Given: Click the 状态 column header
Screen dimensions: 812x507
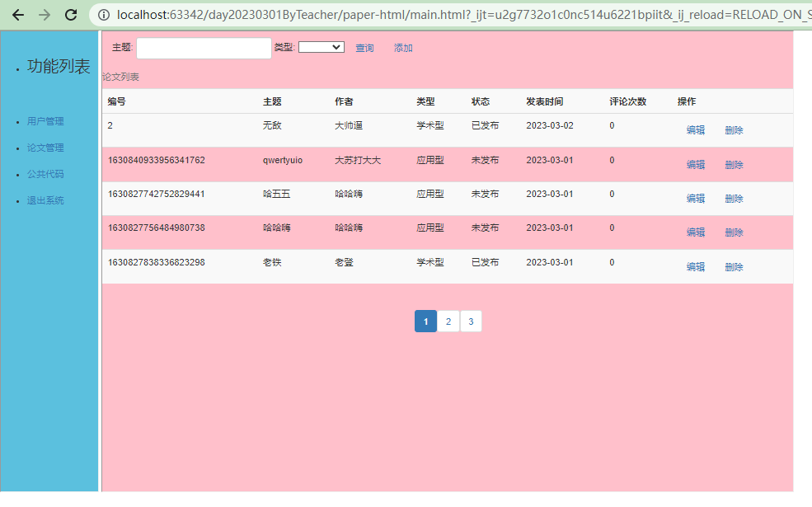Looking at the screenshot, I should (481, 101).
